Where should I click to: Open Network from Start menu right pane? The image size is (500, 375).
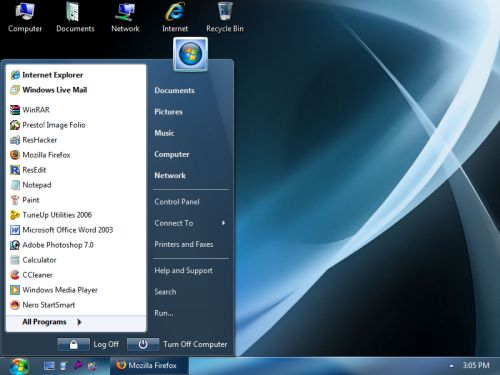click(170, 175)
